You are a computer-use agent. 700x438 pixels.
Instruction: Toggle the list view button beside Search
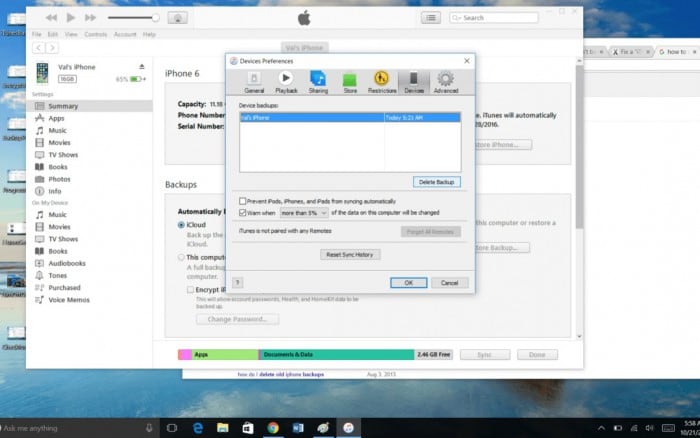pos(431,17)
